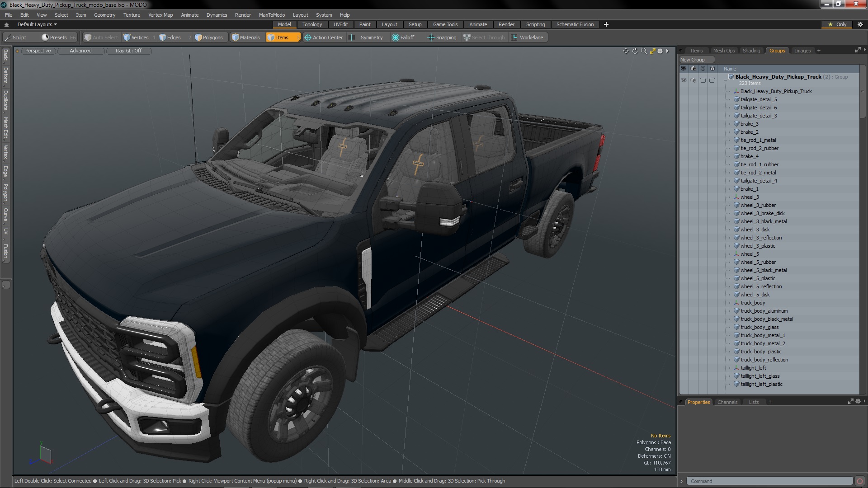The width and height of the screenshot is (868, 488).
Task: Open the Advanced shading style dropdown
Action: click(80, 51)
